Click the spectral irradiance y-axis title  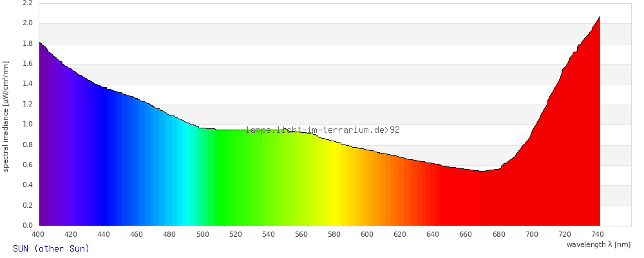tap(6, 117)
